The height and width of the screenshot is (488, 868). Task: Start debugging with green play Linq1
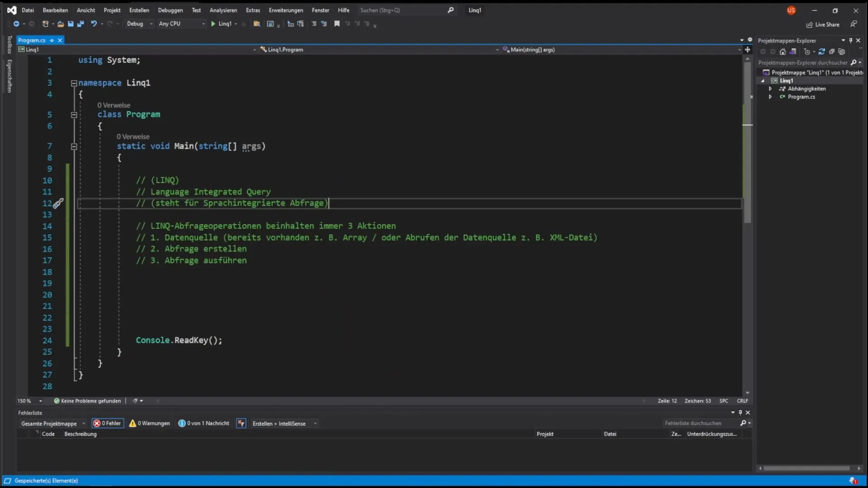[x=221, y=24]
